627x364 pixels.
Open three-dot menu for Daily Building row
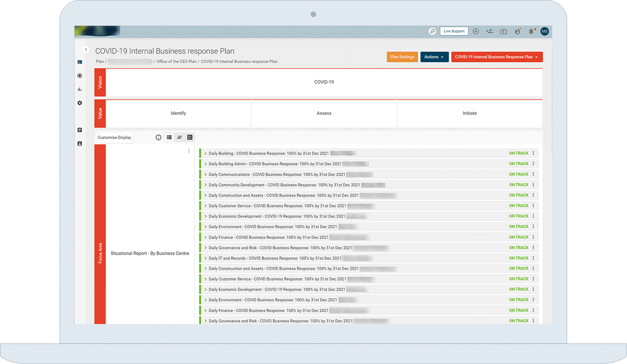533,153
